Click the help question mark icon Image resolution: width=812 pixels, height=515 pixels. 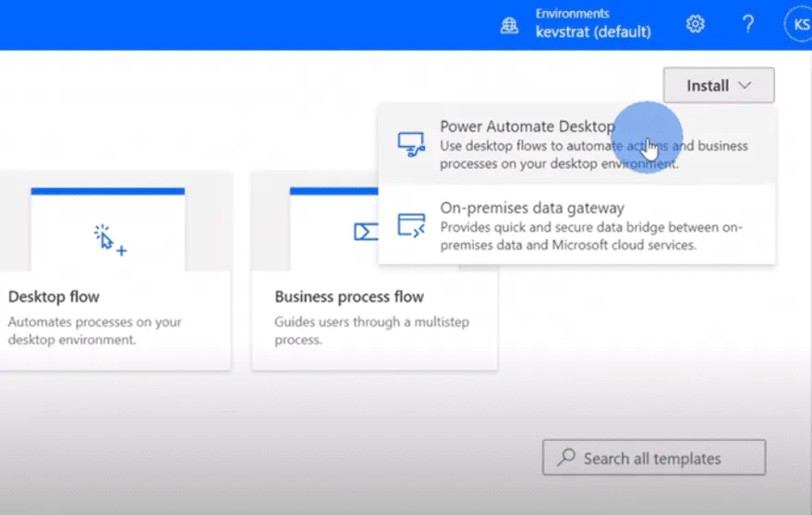click(x=747, y=24)
